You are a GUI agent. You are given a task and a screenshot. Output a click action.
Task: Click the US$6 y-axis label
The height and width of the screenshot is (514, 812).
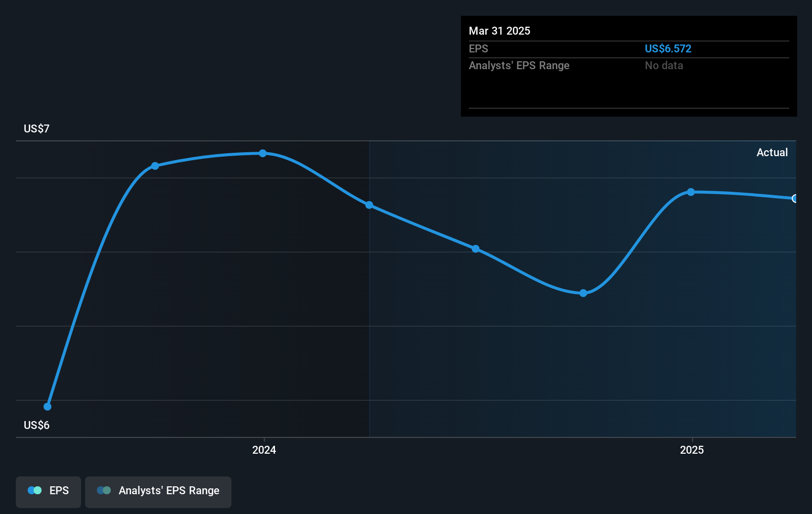(37, 425)
